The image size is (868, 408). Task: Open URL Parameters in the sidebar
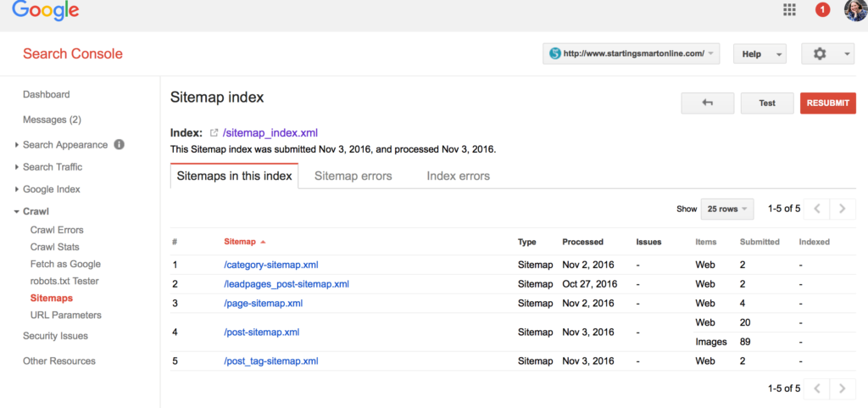(x=66, y=315)
